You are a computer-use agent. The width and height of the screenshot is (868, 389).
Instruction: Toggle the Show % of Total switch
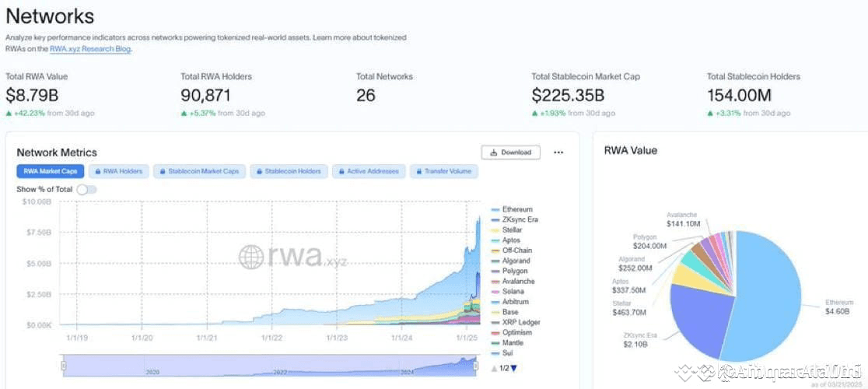pyautogui.click(x=87, y=190)
